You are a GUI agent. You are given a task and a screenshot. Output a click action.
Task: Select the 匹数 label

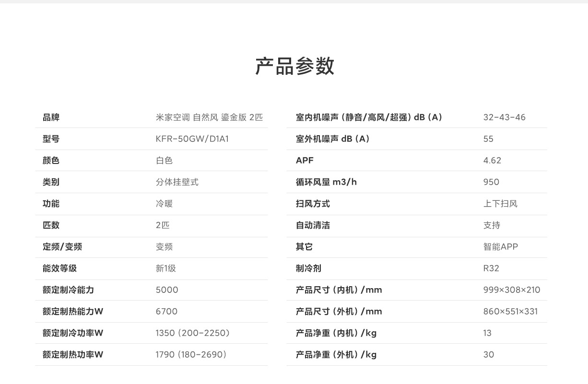(x=51, y=225)
